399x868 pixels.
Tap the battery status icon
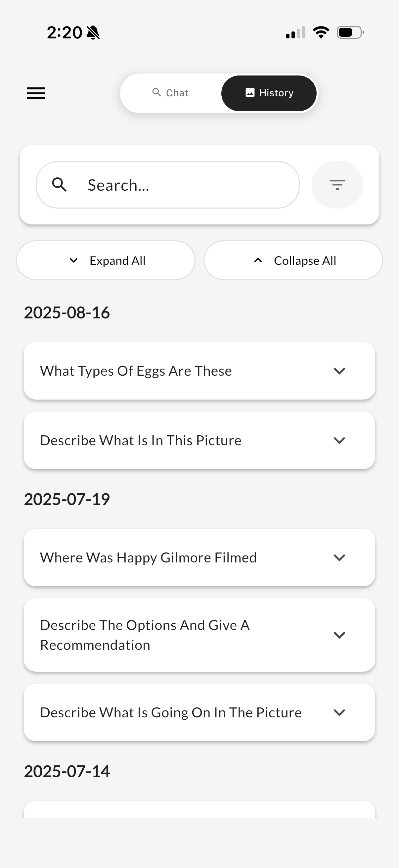[x=350, y=33]
